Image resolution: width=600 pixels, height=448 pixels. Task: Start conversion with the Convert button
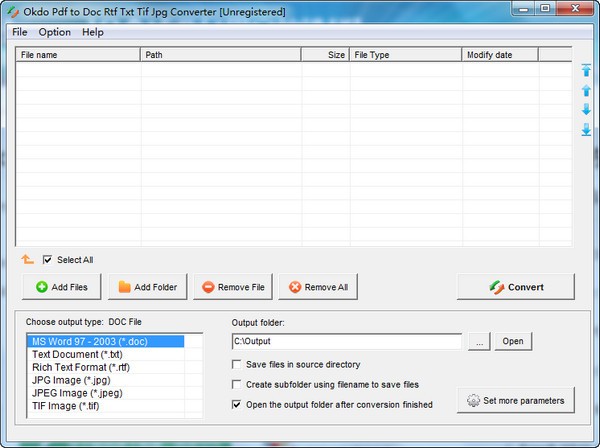516,287
